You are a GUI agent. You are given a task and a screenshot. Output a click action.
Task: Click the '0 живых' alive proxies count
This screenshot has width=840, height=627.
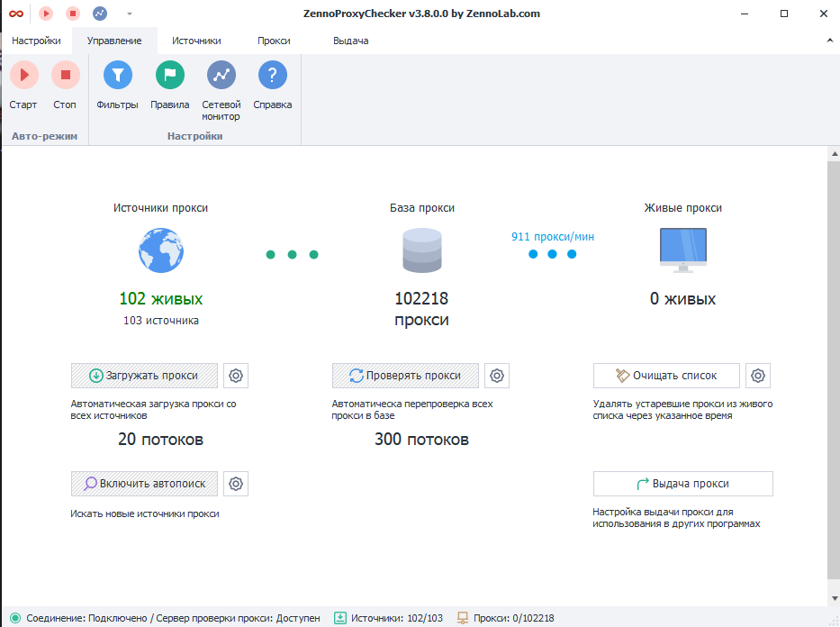683,298
